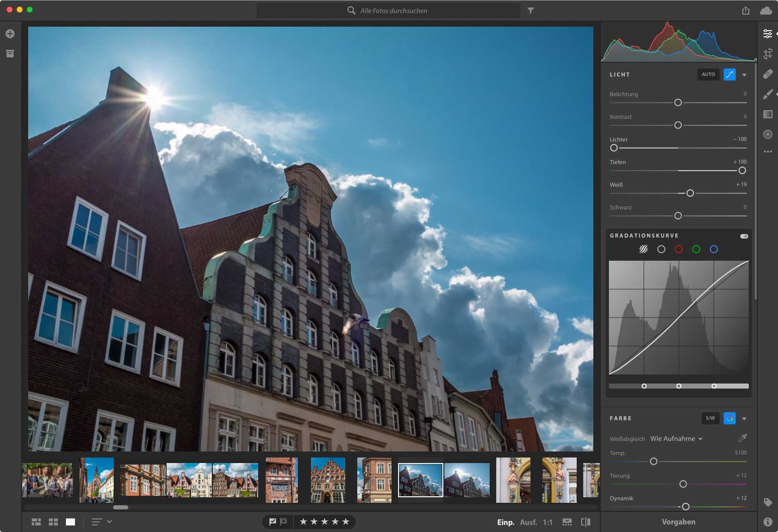Viewport: 778px width, 532px height.
Task: Activate the Radial Gradient tool
Action: click(x=767, y=134)
